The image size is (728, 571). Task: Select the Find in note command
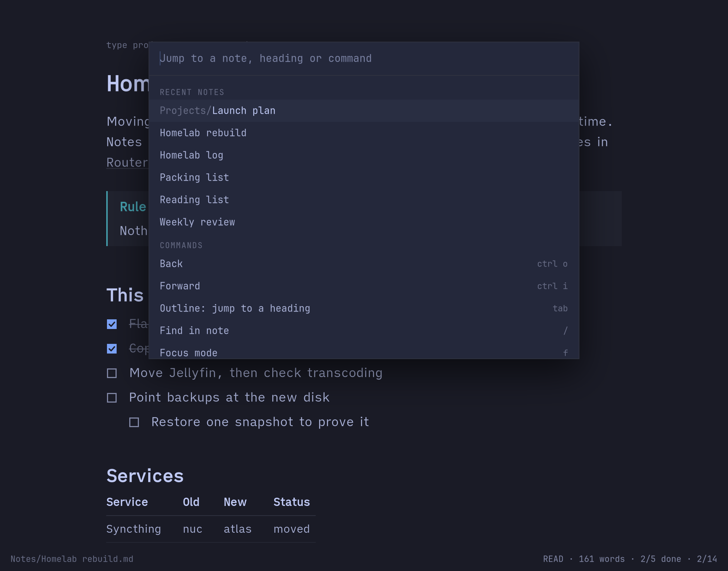click(x=364, y=331)
